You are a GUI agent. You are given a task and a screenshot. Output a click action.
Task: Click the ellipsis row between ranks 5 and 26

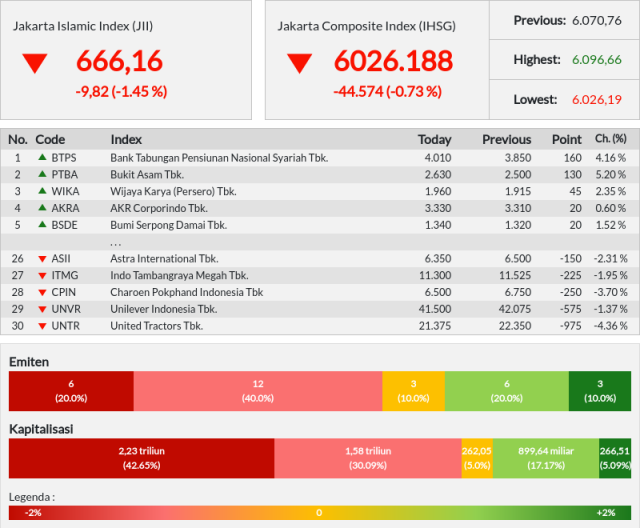pos(320,242)
